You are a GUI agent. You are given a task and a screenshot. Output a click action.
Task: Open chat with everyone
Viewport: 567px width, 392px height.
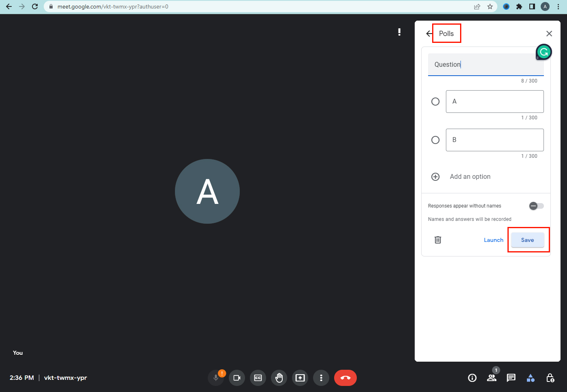pyautogui.click(x=511, y=378)
